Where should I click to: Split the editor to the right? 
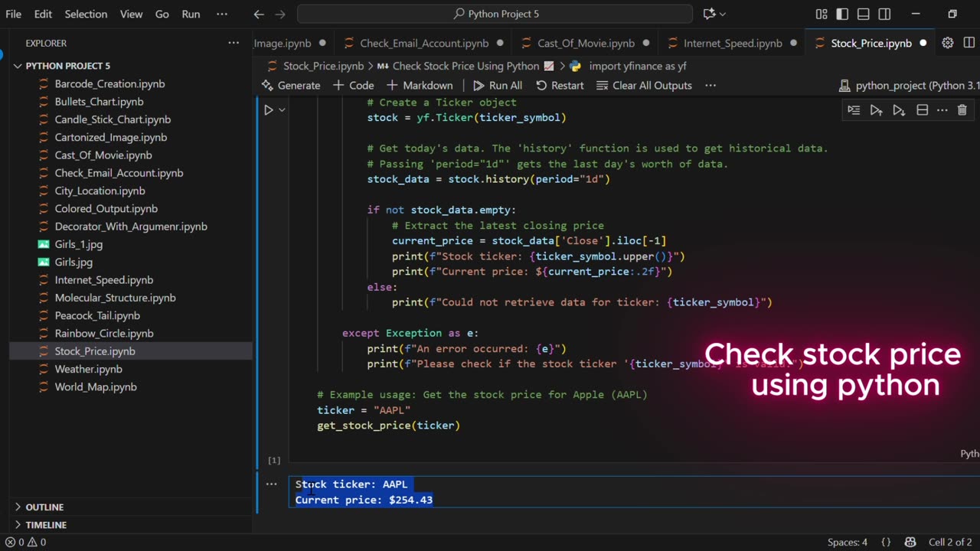coord(969,43)
